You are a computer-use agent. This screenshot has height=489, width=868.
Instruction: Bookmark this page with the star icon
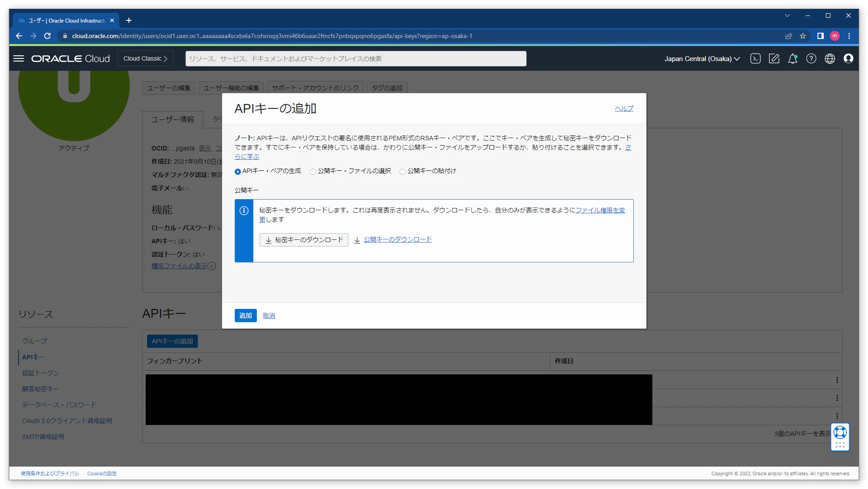tap(803, 36)
